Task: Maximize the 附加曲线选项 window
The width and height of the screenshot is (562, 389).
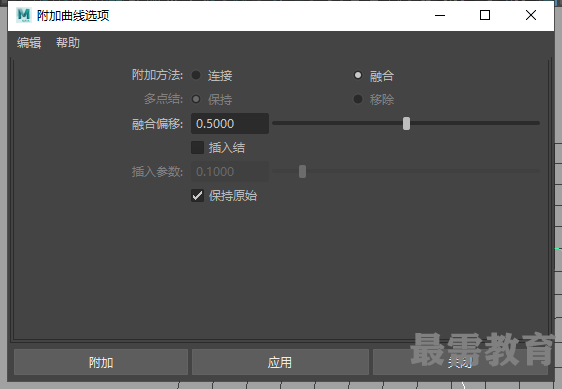Action: 485,15
